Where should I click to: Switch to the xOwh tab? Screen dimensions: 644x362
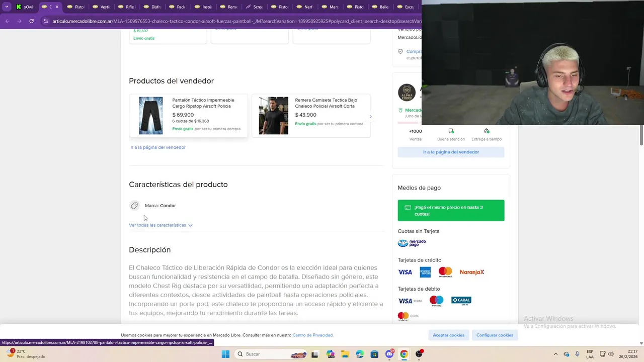click(x=24, y=7)
